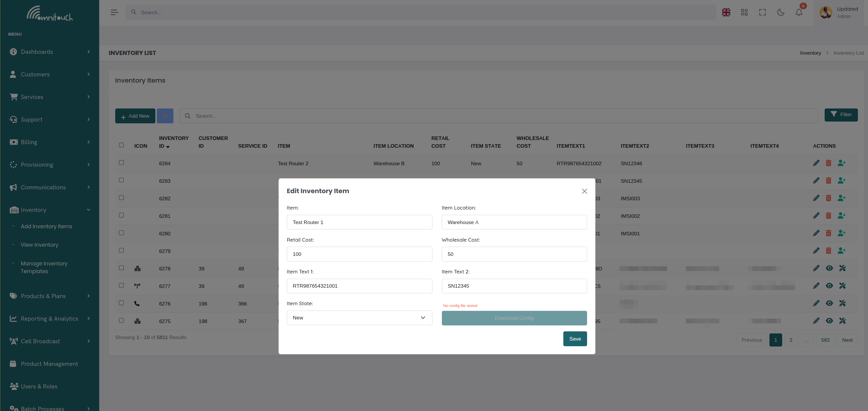Open Add Inventory Items in the sidebar
The height and width of the screenshot is (411, 868).
47,226
